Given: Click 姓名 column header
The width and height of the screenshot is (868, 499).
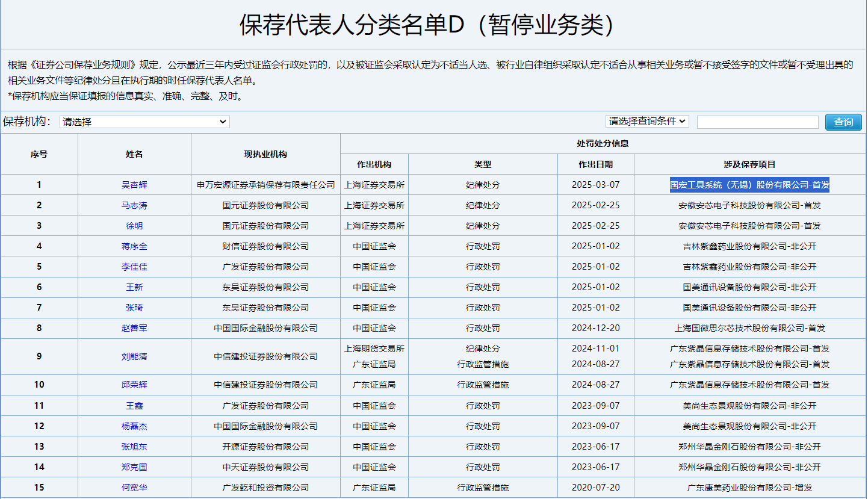Looking at the screenshot, I should [x=134, y=154].
